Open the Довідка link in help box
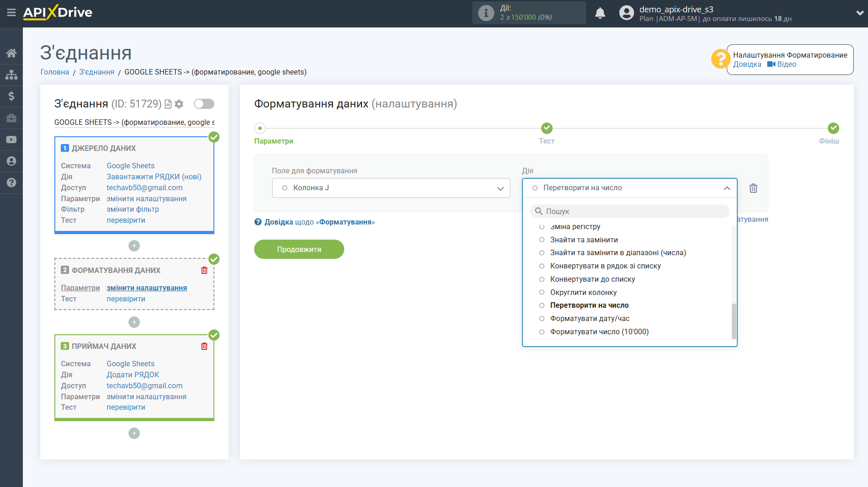The height and width of the screenshot is (487, 868). pos(747,64)
